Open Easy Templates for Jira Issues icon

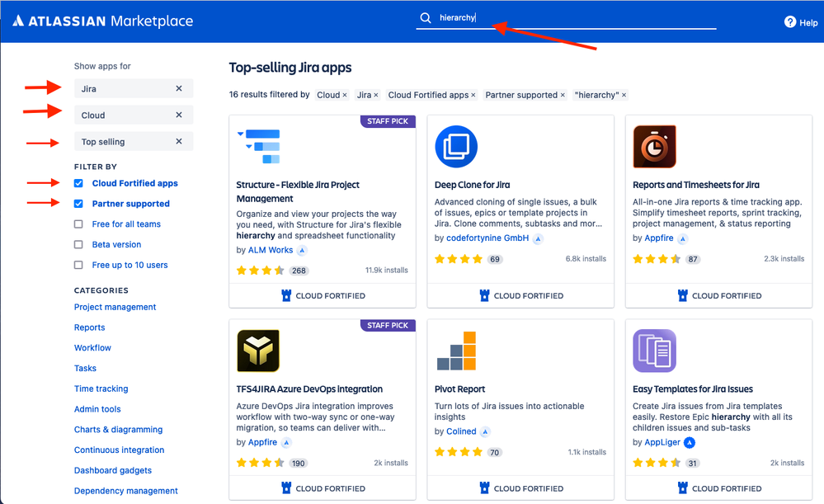tap(654, 351)
